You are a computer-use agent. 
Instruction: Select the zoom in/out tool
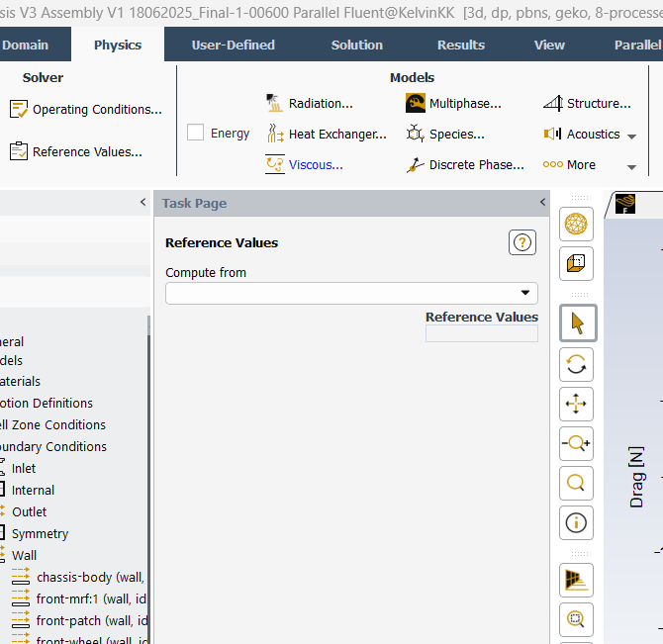576,444
